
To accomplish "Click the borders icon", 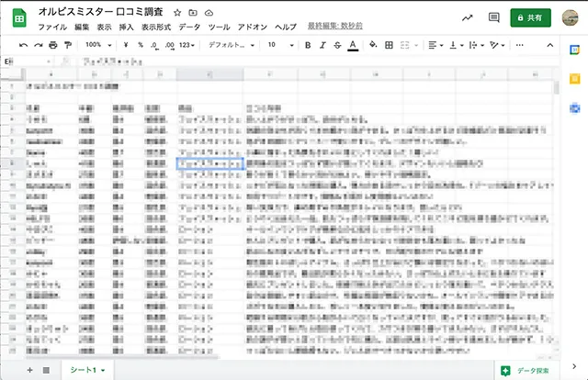I will click(x=390, y=45).
